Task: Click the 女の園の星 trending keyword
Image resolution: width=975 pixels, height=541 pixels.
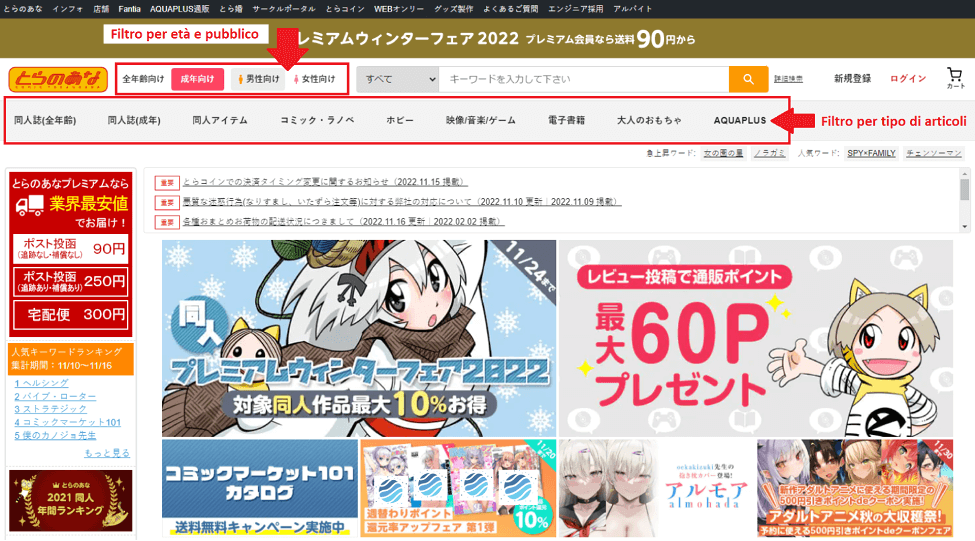Action: click(x=723, y=153)
